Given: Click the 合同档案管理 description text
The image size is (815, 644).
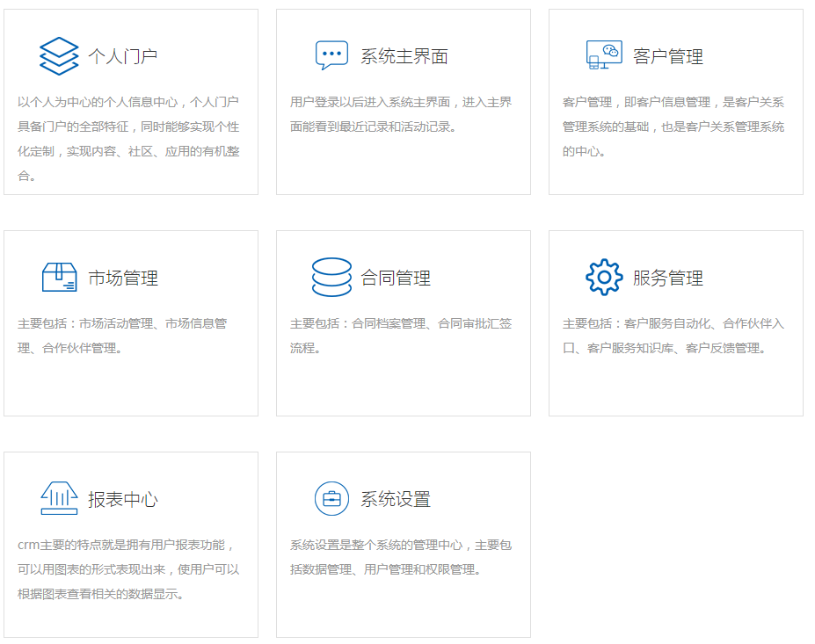Looking at the screenshot, I should tap(401, 336).
